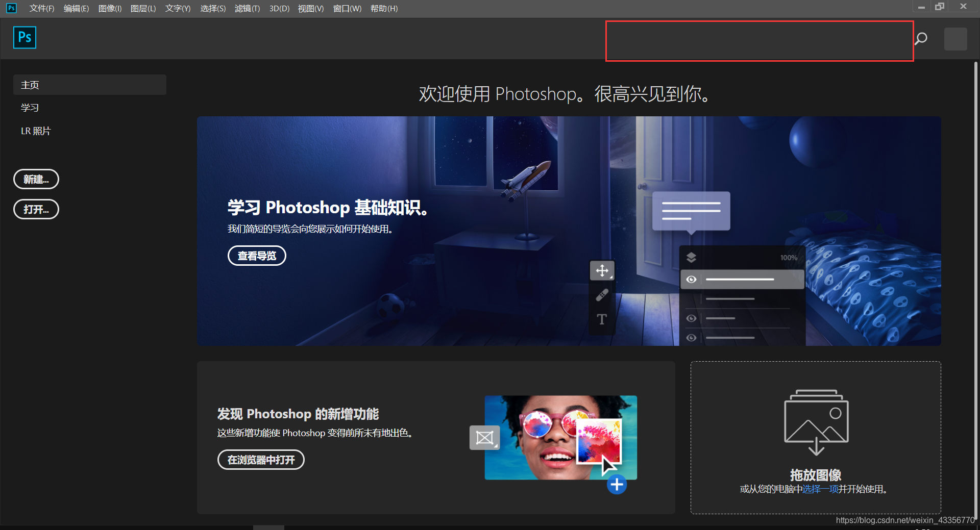980x530 pixels.
Task: Click the 发现 Photoshop 的新增功能 heading
Action: [298, 414]
